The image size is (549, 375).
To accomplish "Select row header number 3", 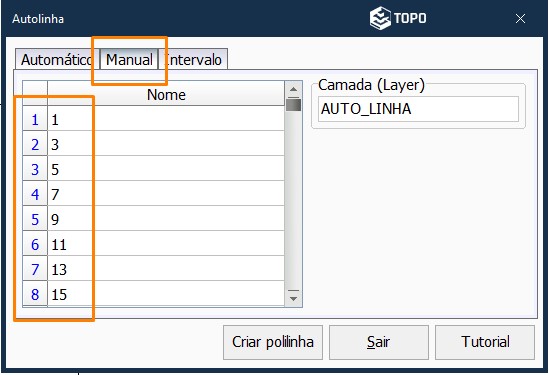I will coord(35,168).
